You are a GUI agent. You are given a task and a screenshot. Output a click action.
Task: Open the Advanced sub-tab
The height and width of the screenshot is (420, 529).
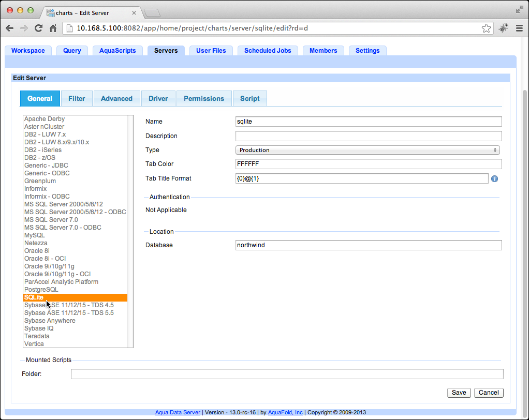pos(117,98)
